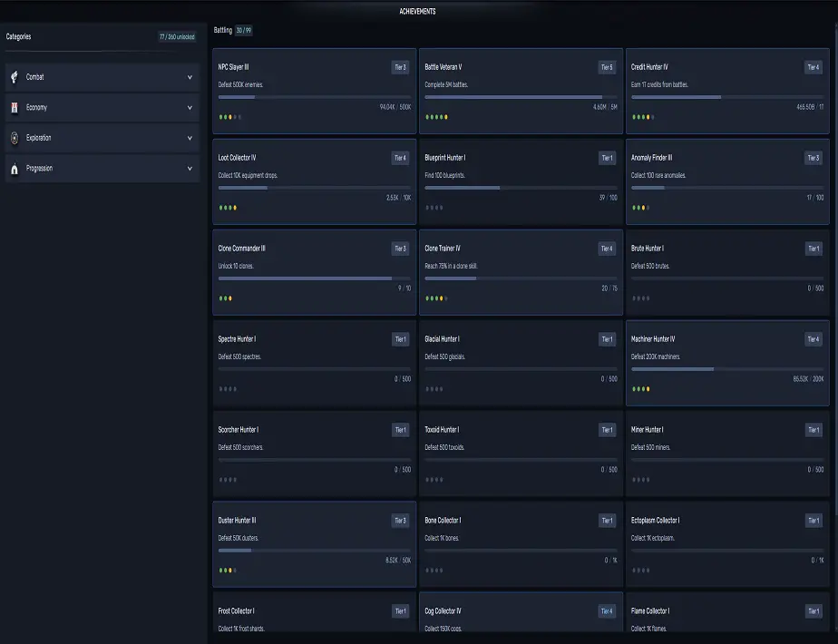Click the 8.52K / 50K dusters value

[x=398, y=560]
